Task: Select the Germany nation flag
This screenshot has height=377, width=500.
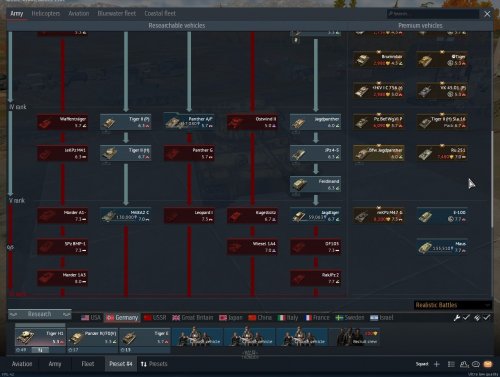Action: [122, 318]
